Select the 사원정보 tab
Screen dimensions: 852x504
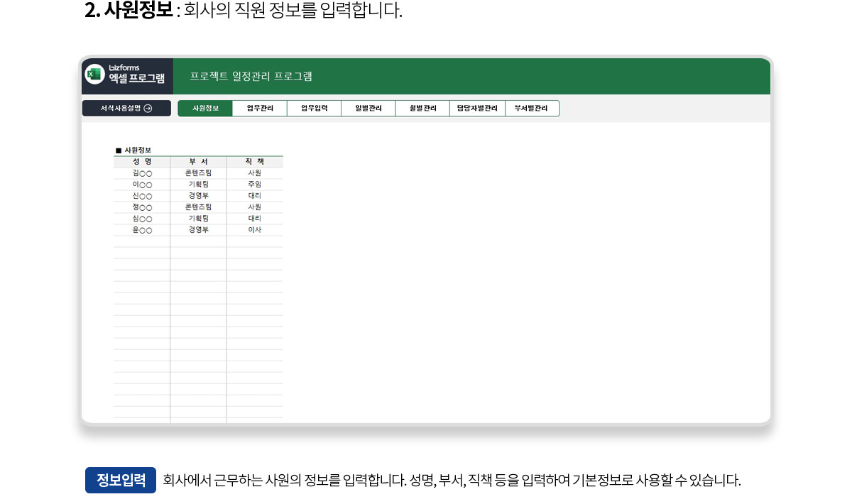[204, 109]
